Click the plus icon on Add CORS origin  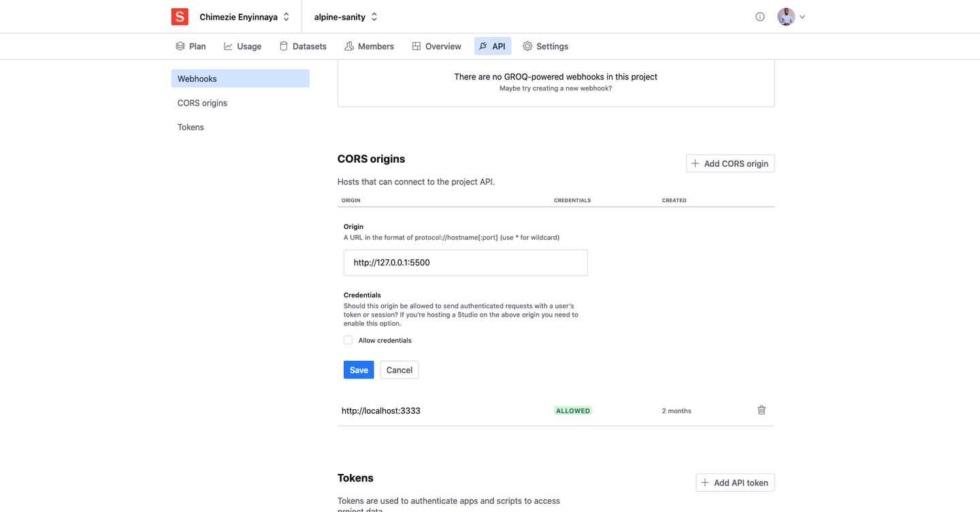point(695,163)
